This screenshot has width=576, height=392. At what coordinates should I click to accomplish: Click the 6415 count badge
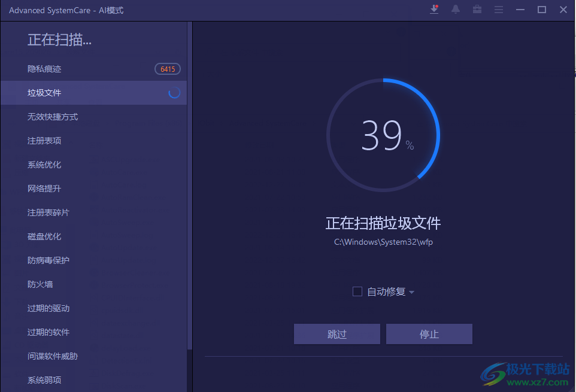168,69
